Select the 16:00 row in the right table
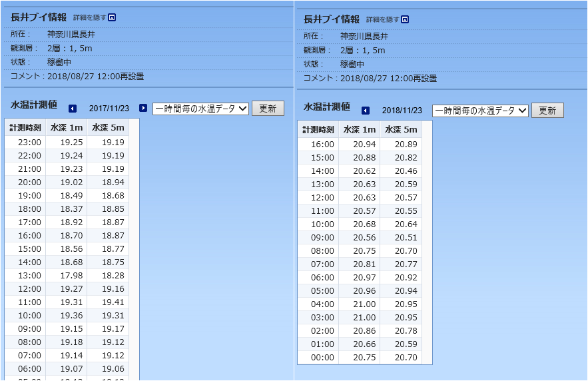This screenshot has width=588, height=381. click(360, 145)
